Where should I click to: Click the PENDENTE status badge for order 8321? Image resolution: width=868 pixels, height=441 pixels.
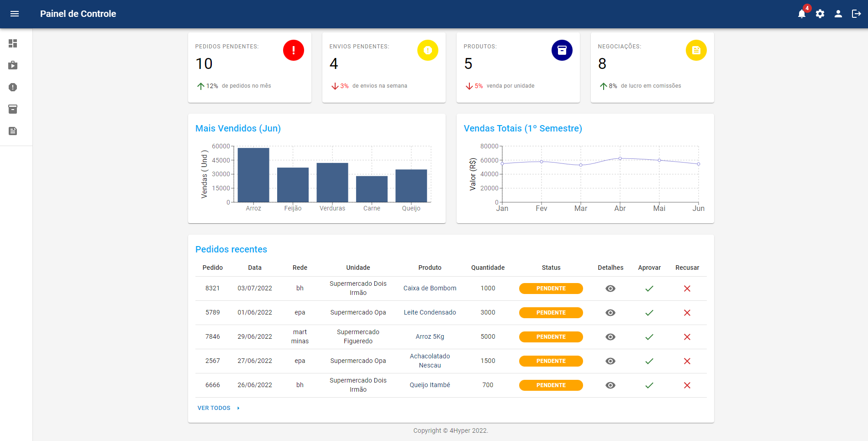[551, 289]
